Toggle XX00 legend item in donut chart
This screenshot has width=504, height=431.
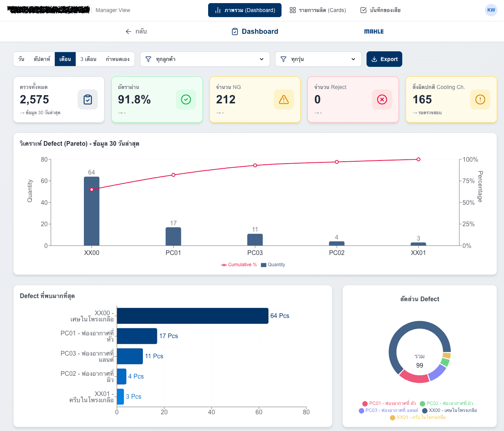click(x=450, y=410)
